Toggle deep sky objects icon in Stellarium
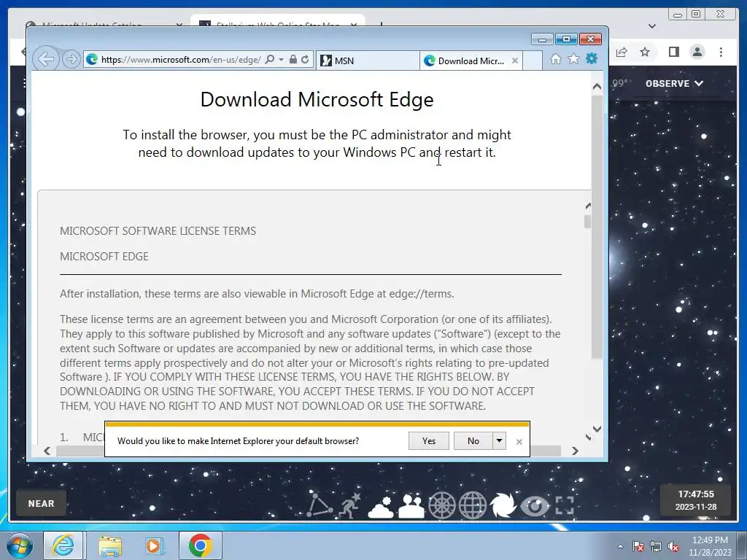This screenshot has height=560, width=747. pos(503,505)
